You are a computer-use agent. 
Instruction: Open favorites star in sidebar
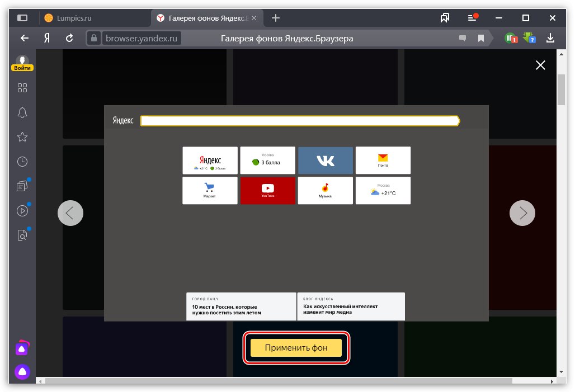click(22, 137)
